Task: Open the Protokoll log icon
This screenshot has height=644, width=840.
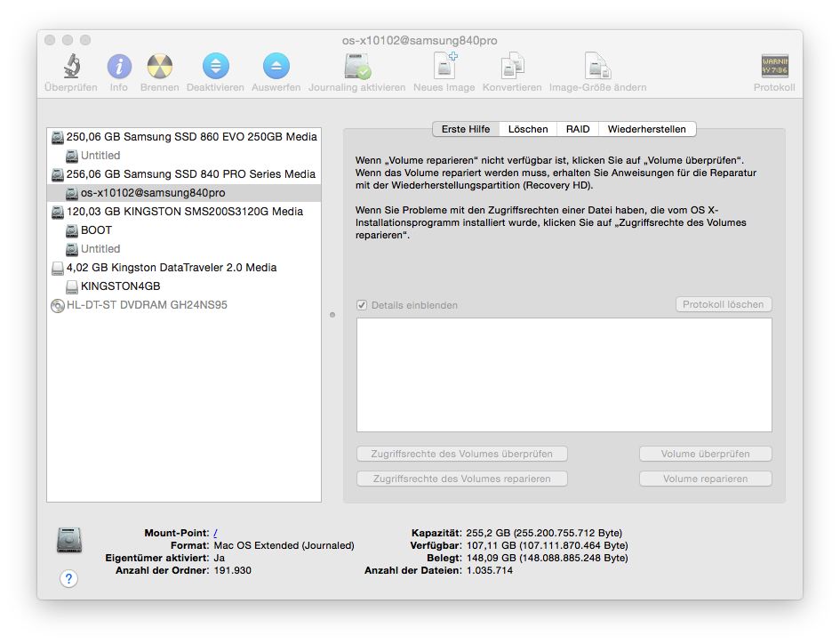Action: click(x=774, y=67)
